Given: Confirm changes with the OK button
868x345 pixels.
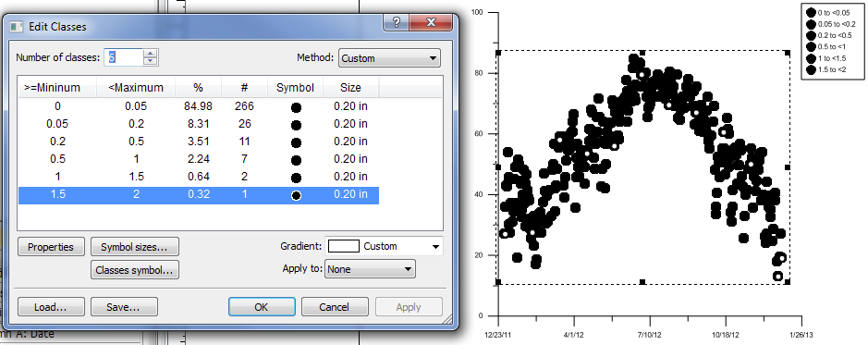Looking at the screenshot, I should (262, 307).
